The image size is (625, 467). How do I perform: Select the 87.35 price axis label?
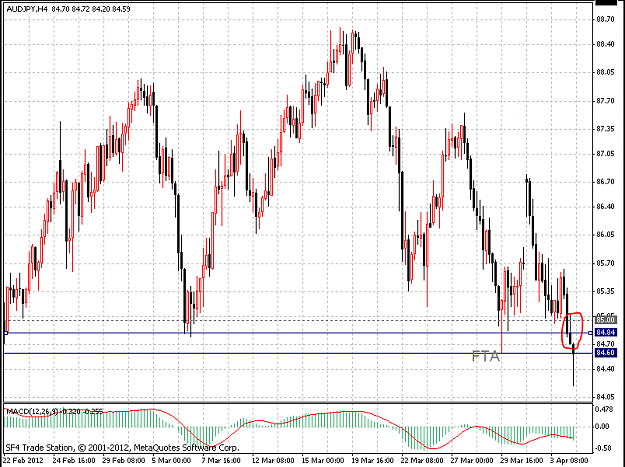[605, 129]
